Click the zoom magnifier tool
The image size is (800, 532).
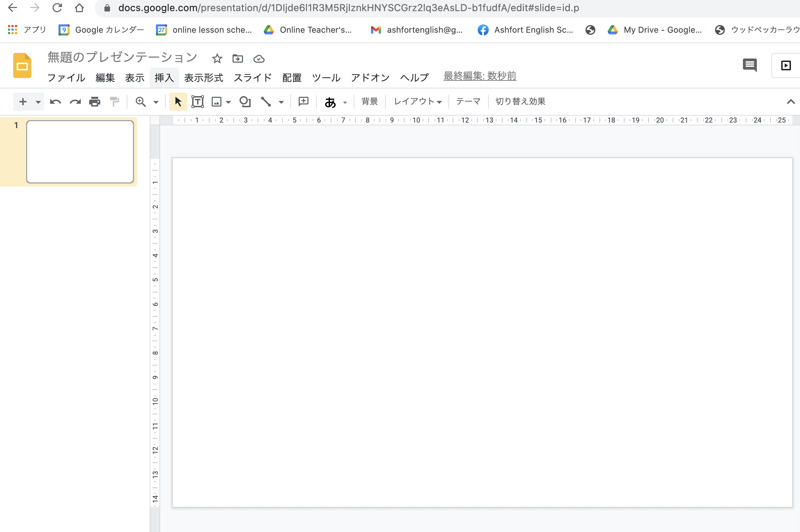click(141, 102)
